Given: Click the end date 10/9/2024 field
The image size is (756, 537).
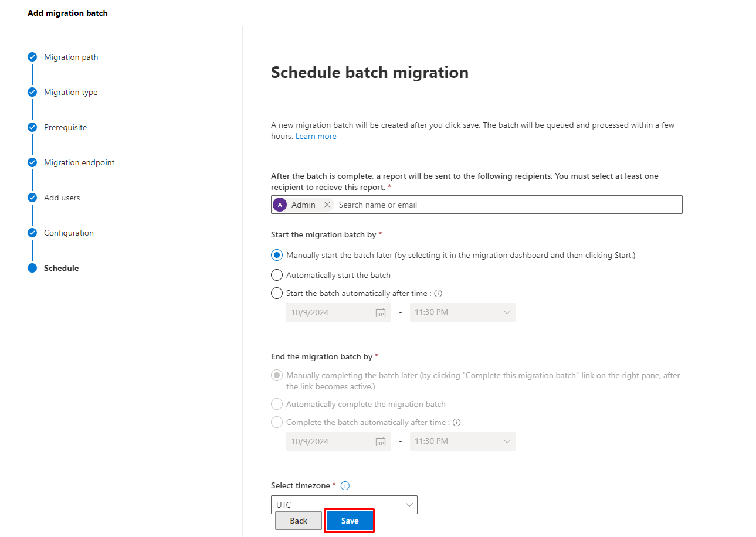Looking at the screenshot, I should [338, 441].
